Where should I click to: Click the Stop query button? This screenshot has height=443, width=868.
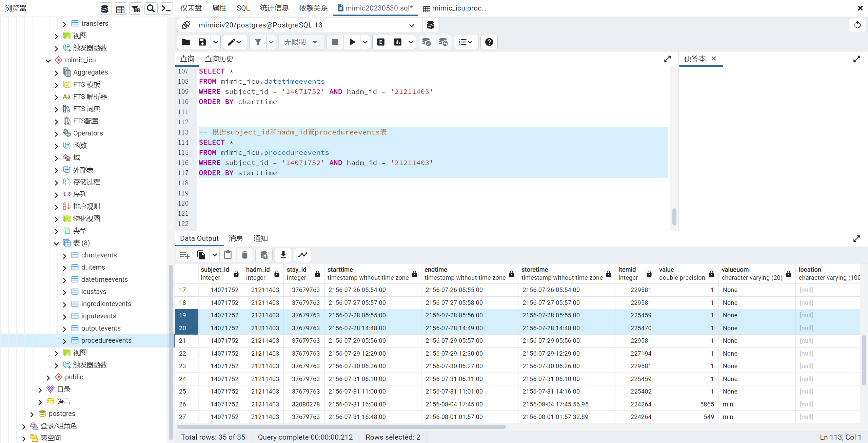[335, 42]
